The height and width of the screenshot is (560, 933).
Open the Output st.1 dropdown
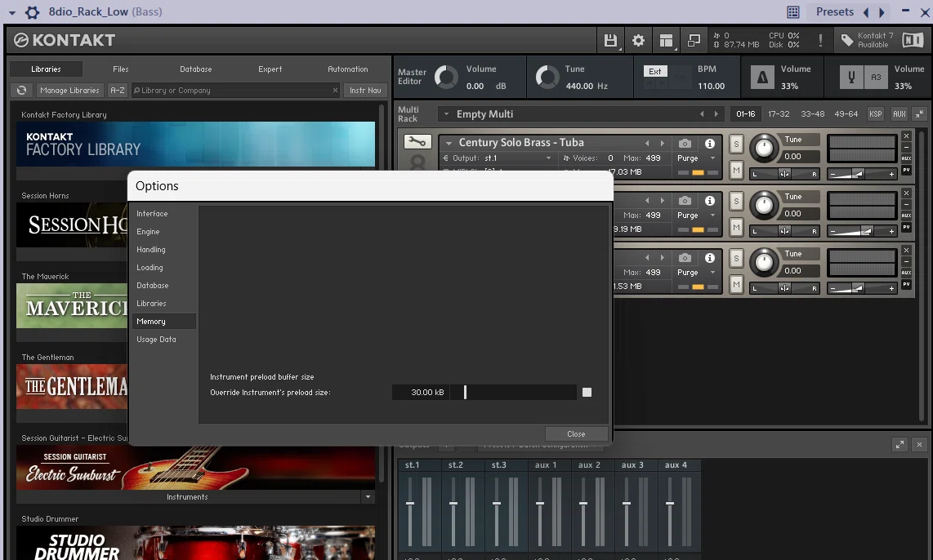[548, 158]
